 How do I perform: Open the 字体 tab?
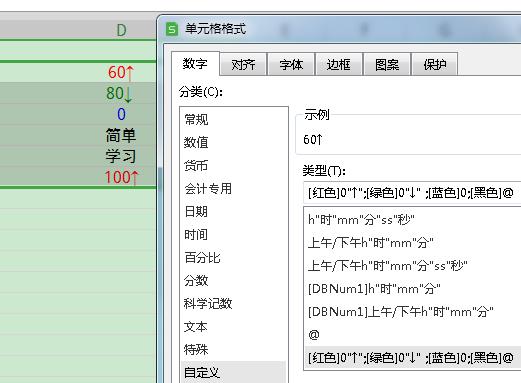click(x=291, y=64)
